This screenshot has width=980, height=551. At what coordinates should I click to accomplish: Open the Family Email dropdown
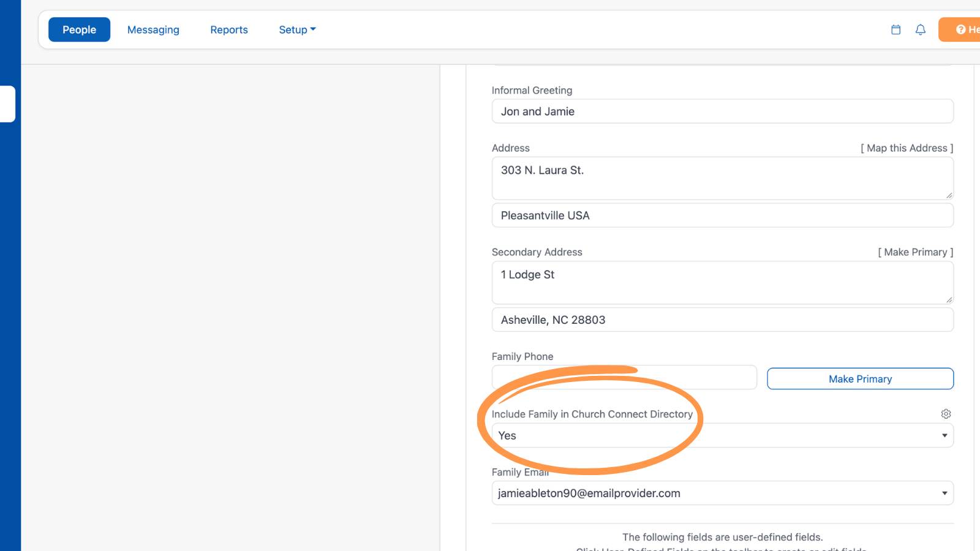[722, 493]
